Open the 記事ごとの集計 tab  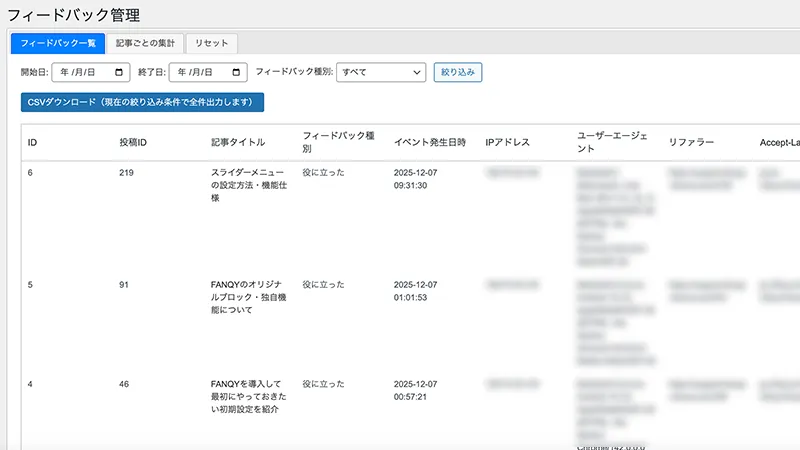pos(145,43)
